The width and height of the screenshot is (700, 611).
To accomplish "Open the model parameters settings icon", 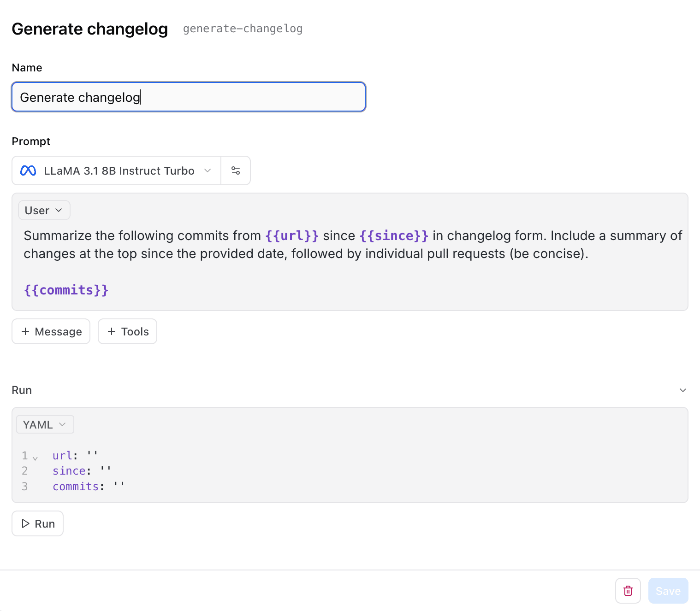I will point(236,170).
